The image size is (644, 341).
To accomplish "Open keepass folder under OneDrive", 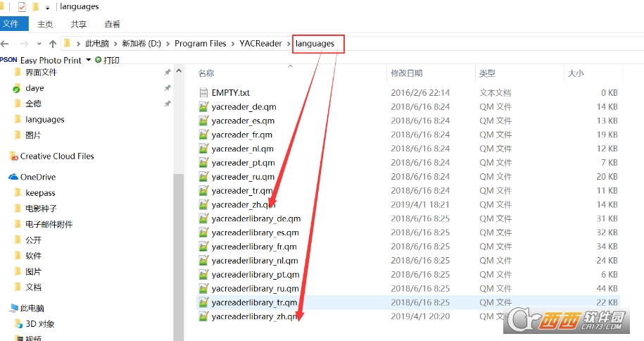I will click(40, 193).
